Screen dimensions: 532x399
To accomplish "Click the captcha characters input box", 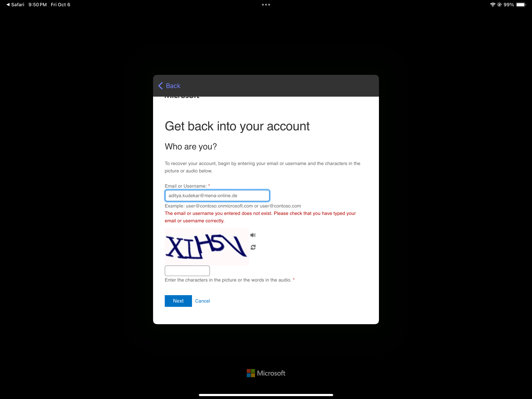I will (187, 270).
